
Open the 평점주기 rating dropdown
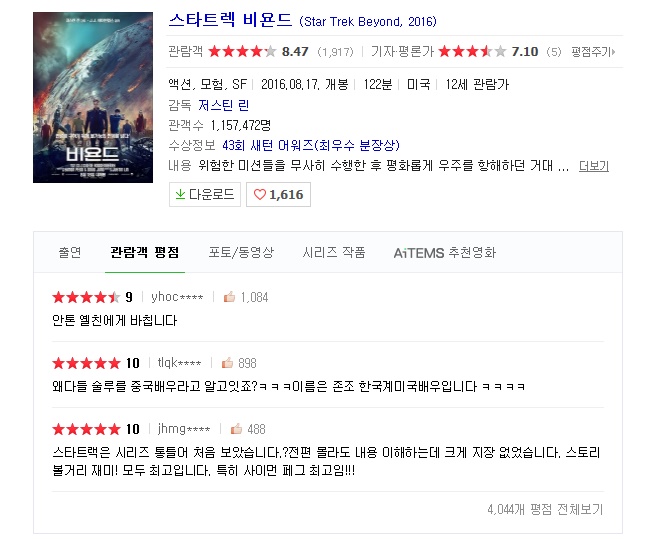pos(595,52)
